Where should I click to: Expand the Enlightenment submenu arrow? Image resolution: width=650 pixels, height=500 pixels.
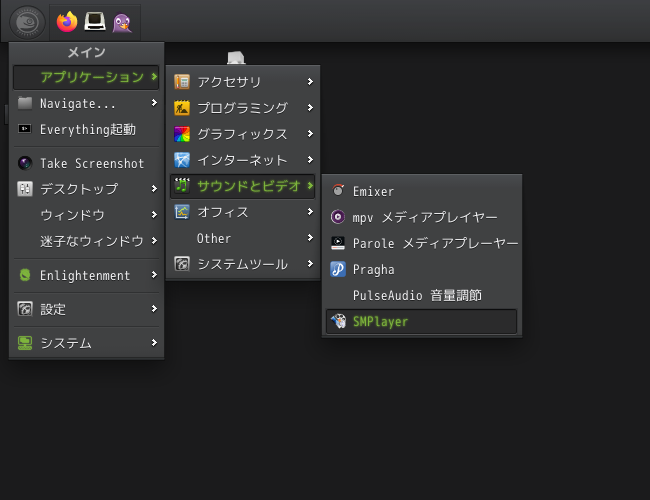click(x=154, y=274)
